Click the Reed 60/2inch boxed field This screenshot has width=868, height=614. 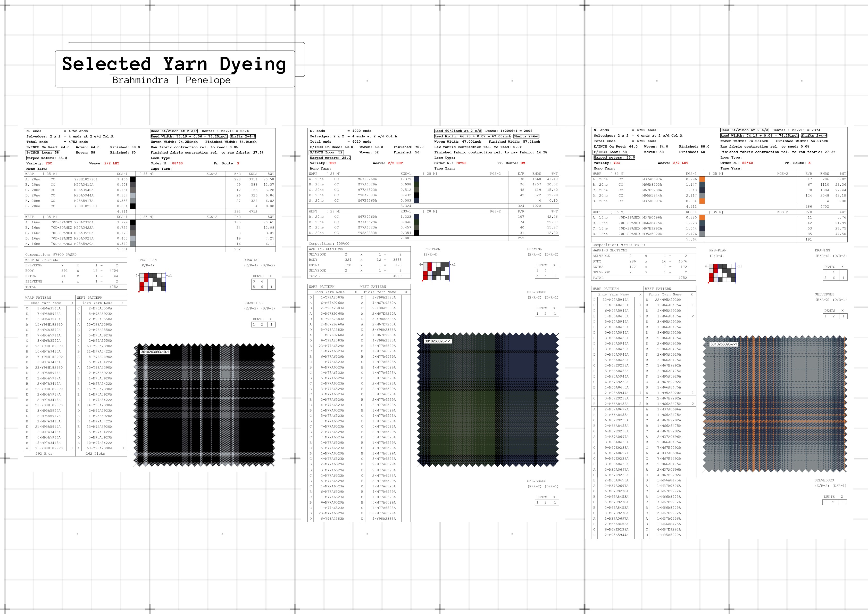[457, 130]
